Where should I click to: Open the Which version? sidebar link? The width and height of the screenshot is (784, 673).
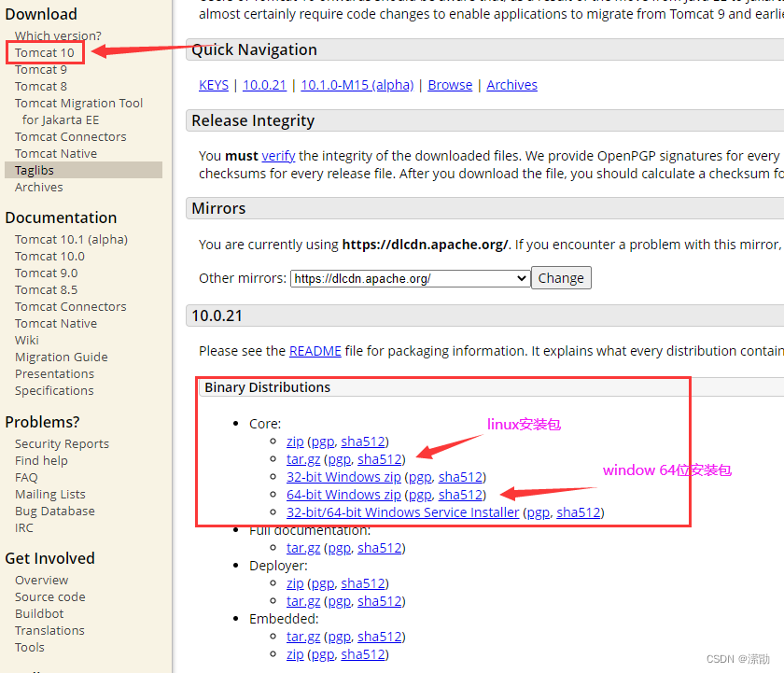tap(58, 36)
